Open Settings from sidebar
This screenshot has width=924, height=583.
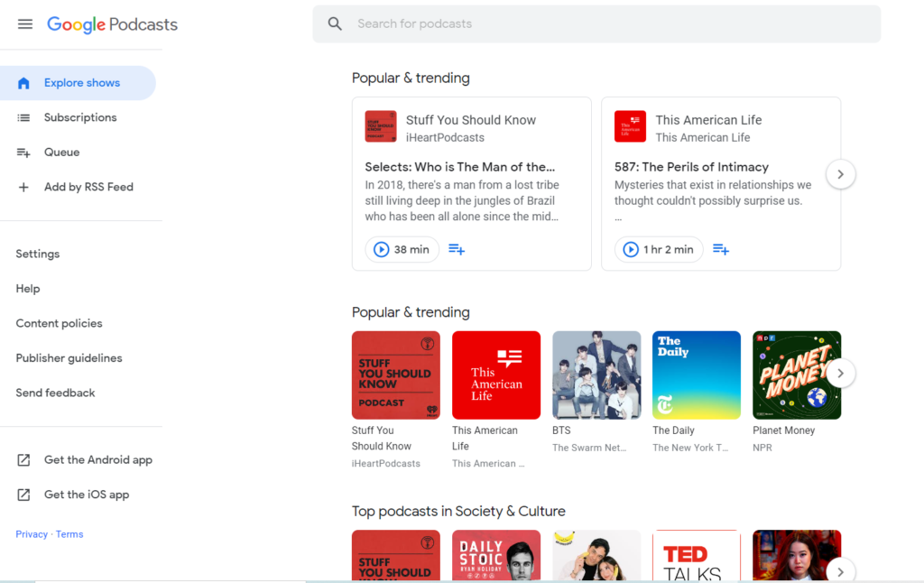tap(38, 254)
